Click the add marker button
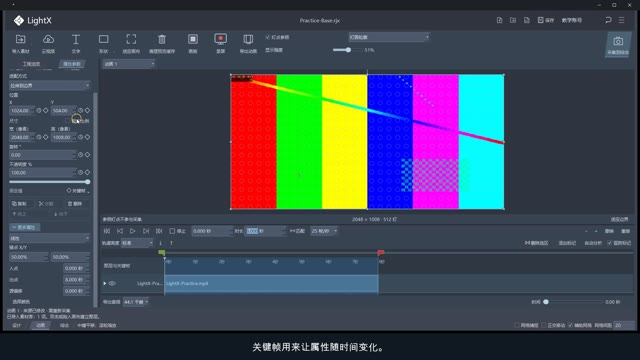The height and width of the screenshot is (360, 640). click(x=567, y=243)
